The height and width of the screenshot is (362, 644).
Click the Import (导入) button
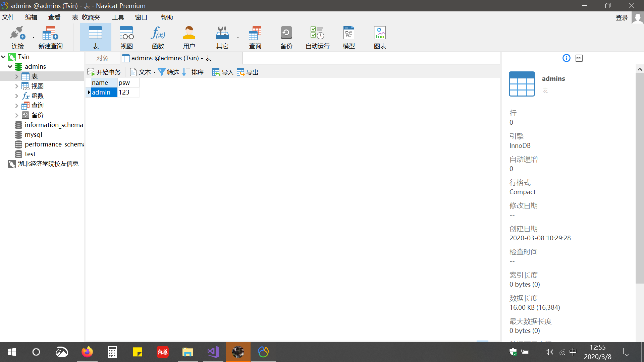(x=223, y=72)
